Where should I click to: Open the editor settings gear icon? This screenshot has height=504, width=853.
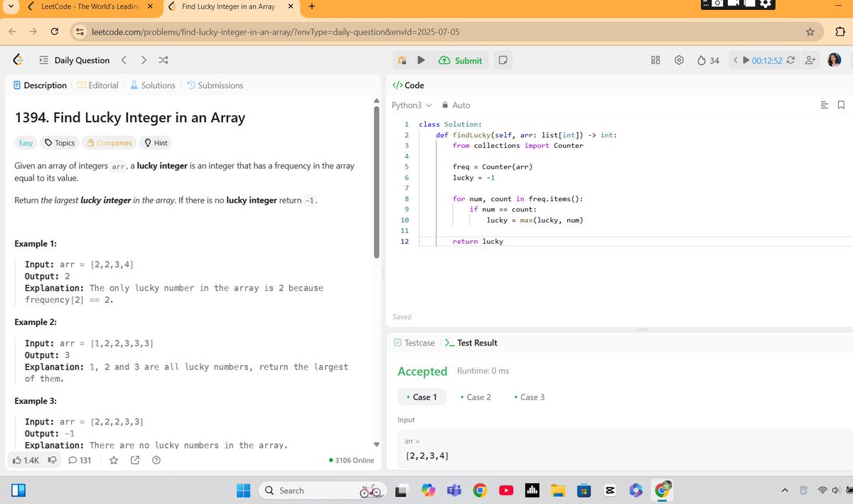(680, 60)
